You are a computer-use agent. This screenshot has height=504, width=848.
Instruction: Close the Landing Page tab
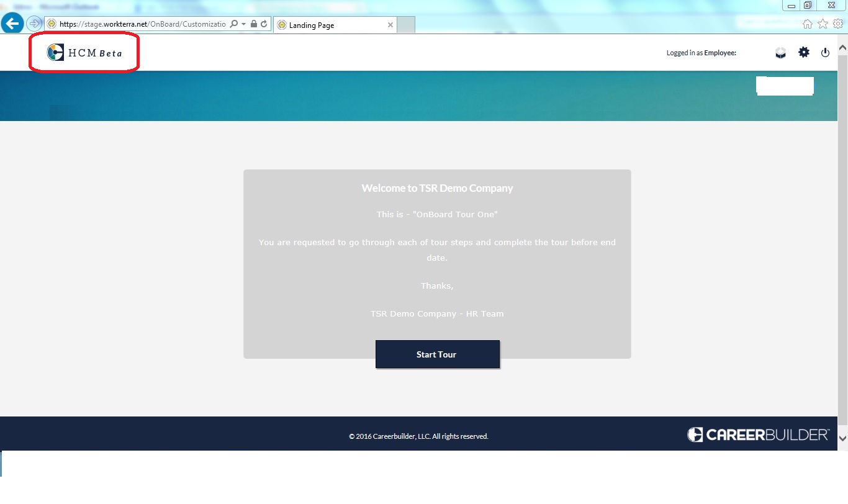pos(390,25)
